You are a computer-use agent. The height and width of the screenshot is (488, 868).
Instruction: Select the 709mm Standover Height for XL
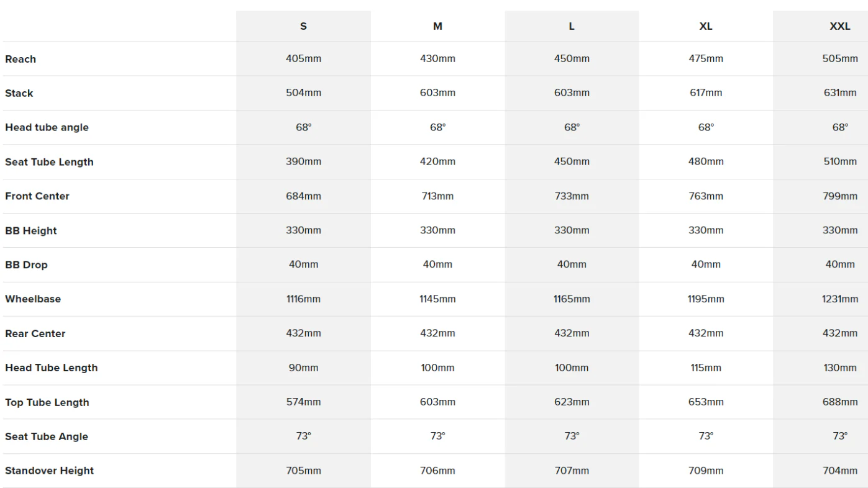point(706,471)
